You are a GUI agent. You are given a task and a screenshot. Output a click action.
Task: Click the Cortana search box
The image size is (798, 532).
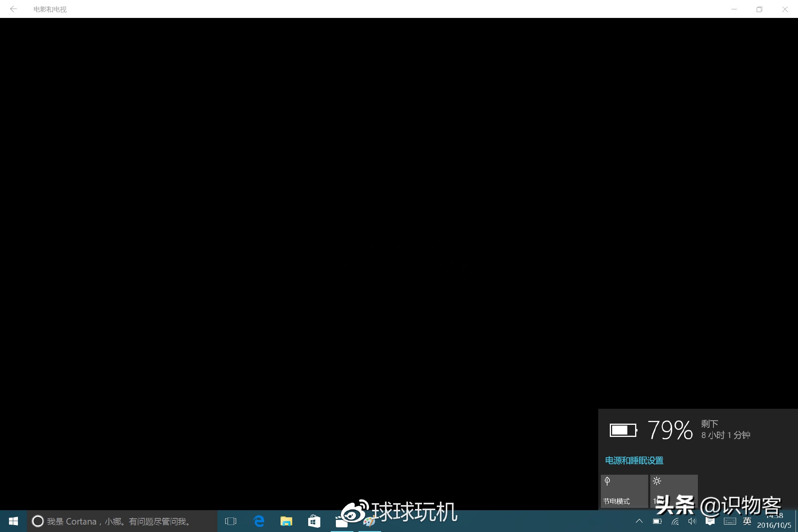tap(122, 521)
